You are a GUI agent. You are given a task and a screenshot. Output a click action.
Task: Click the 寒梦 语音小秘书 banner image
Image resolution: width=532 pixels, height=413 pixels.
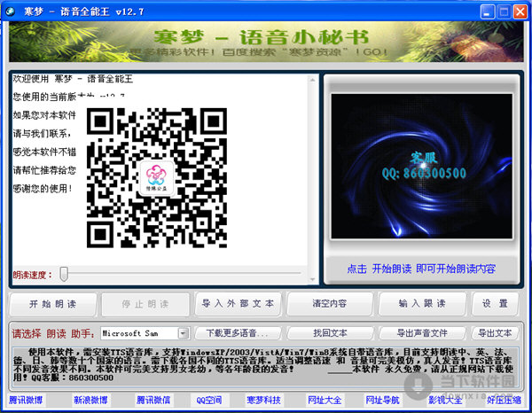point(266,42)
